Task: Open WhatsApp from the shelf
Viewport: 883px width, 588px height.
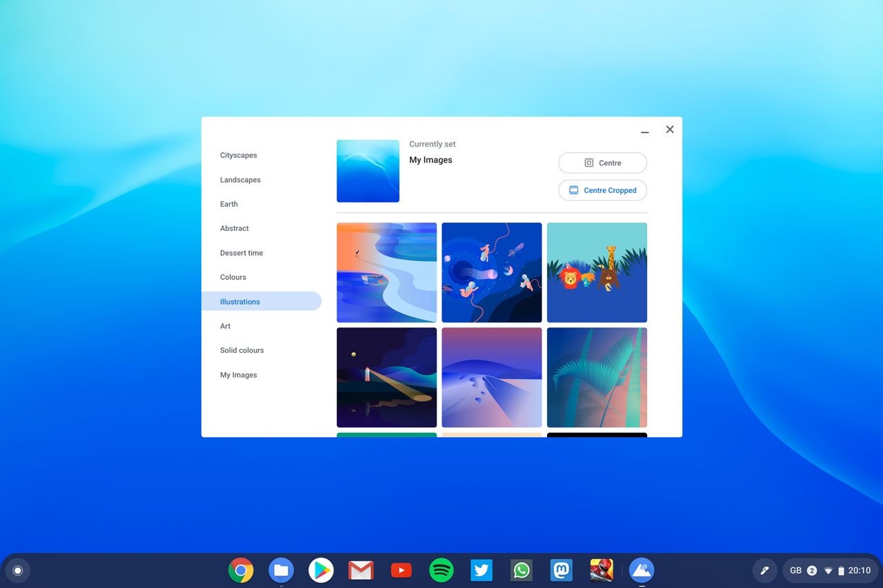Action: coord(522,570)
